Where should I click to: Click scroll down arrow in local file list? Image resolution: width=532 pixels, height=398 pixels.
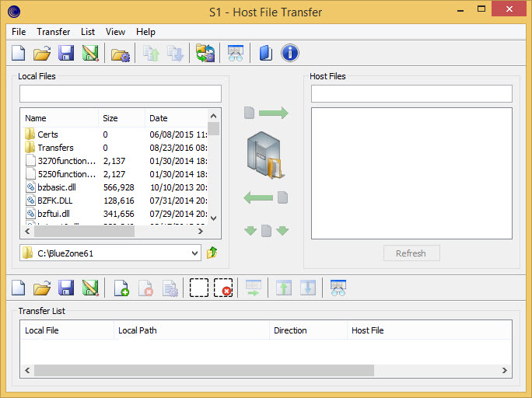tap(213, 218)
